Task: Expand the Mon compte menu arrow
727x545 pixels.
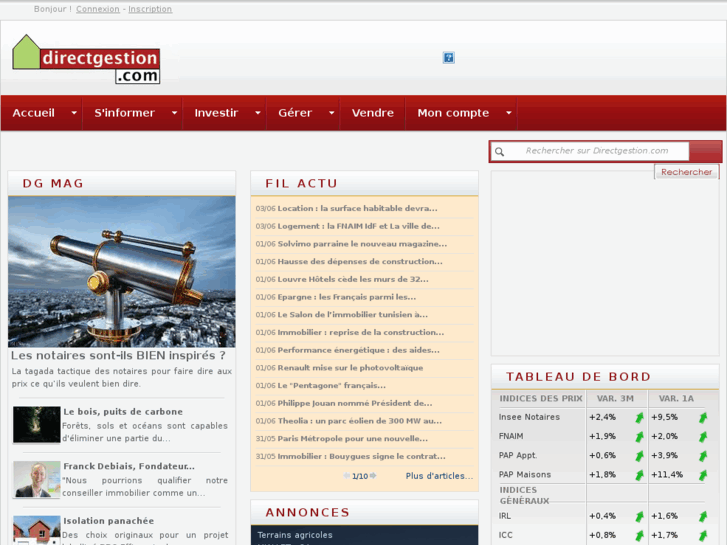Action: tap(509, 113)
